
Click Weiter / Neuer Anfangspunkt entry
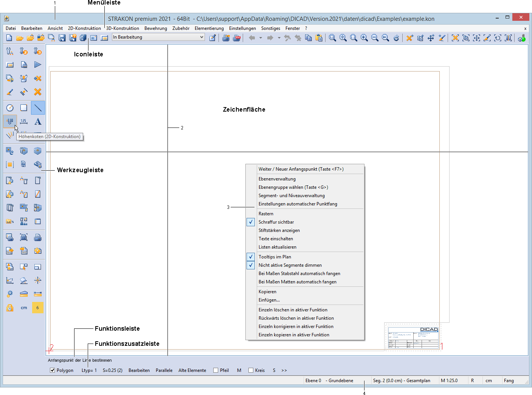305,169
